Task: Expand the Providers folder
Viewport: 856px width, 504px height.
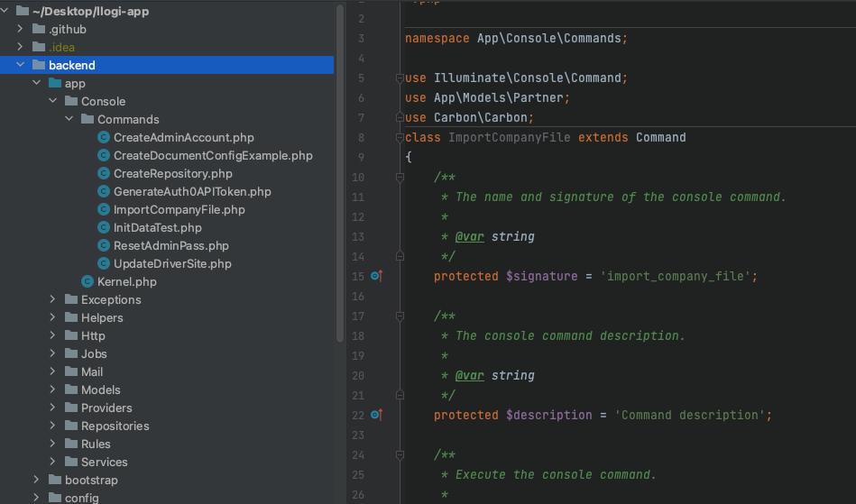Action: [x=52, y=407]
